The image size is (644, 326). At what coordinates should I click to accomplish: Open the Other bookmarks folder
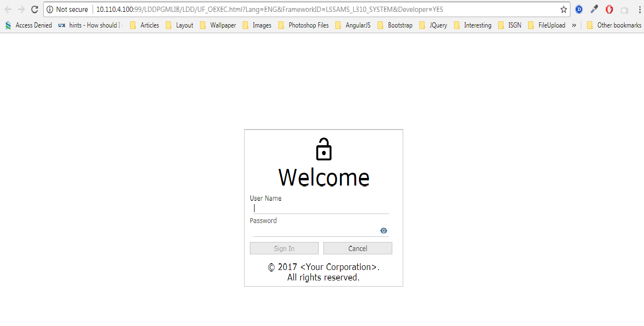pos(614,25)
